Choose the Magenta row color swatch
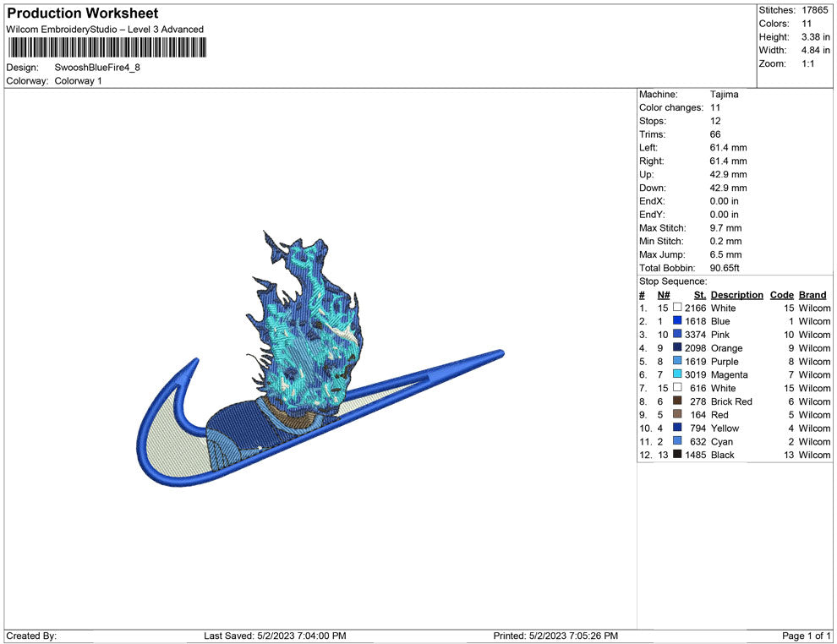Screen dimensions: 837x644 point(677,374)
